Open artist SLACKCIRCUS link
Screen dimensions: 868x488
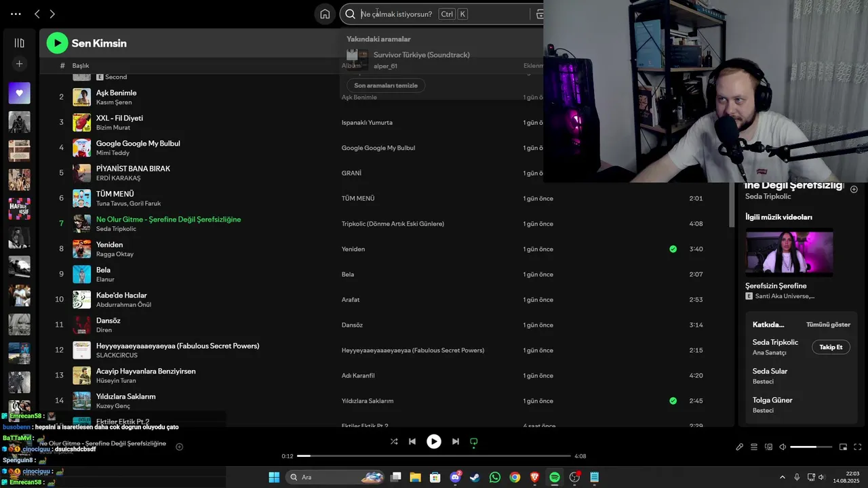[x=117, y=355]
